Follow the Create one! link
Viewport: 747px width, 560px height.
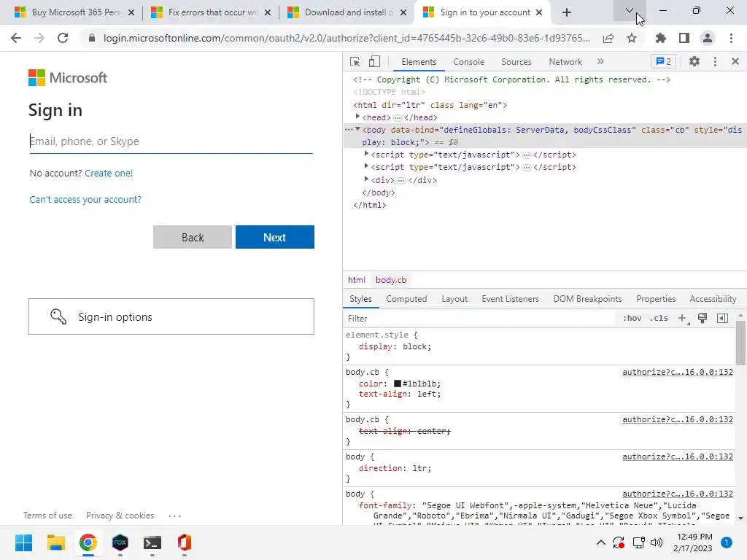pos(109,174)
